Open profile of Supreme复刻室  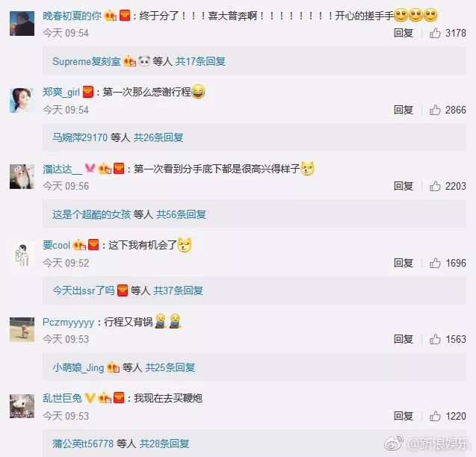coord(87,61)
